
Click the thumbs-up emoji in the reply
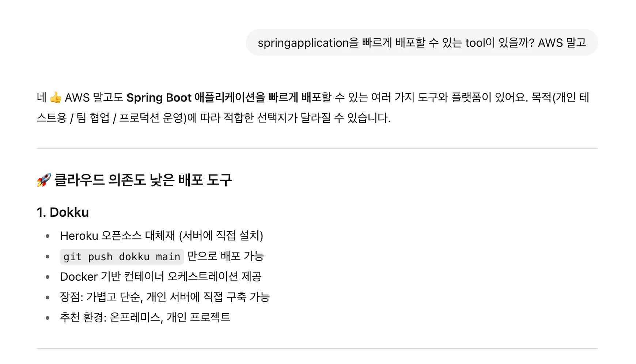(56, 98)
